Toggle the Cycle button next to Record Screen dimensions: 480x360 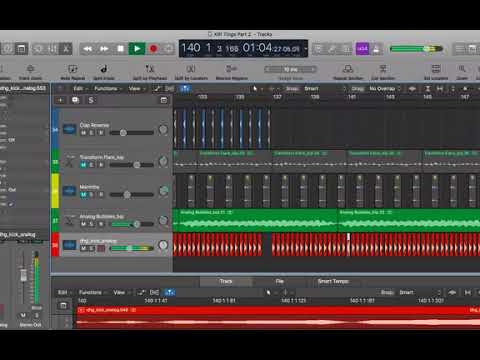169,49
